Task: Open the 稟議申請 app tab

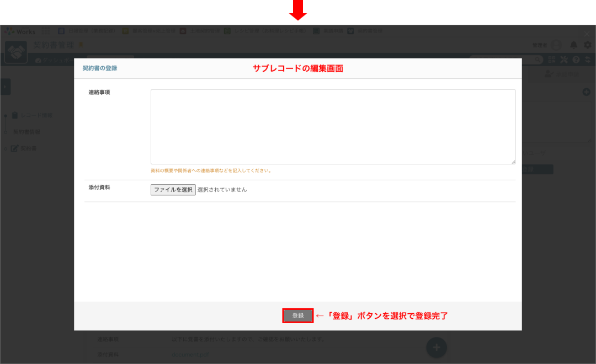Action: tap(328, 31)
